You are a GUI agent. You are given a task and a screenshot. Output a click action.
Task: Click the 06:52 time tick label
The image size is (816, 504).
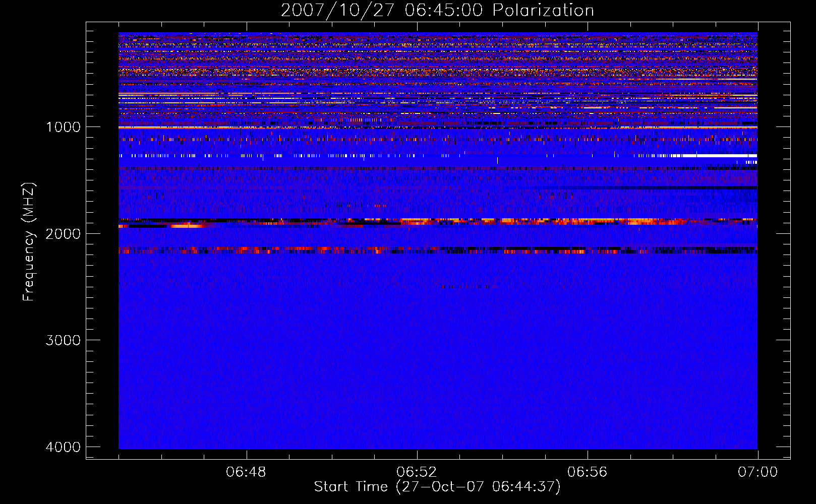pos(417,472)
